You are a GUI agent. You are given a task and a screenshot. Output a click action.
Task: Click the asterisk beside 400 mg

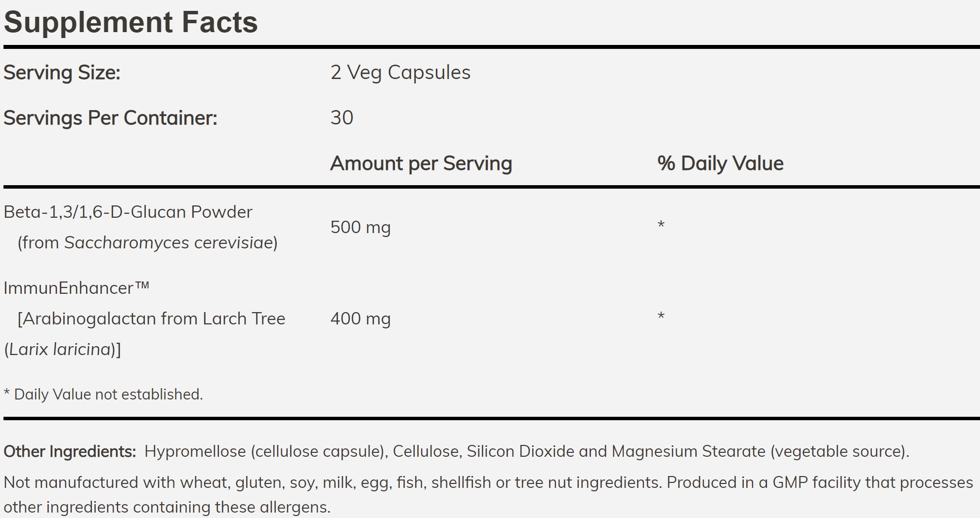point(661,316)
